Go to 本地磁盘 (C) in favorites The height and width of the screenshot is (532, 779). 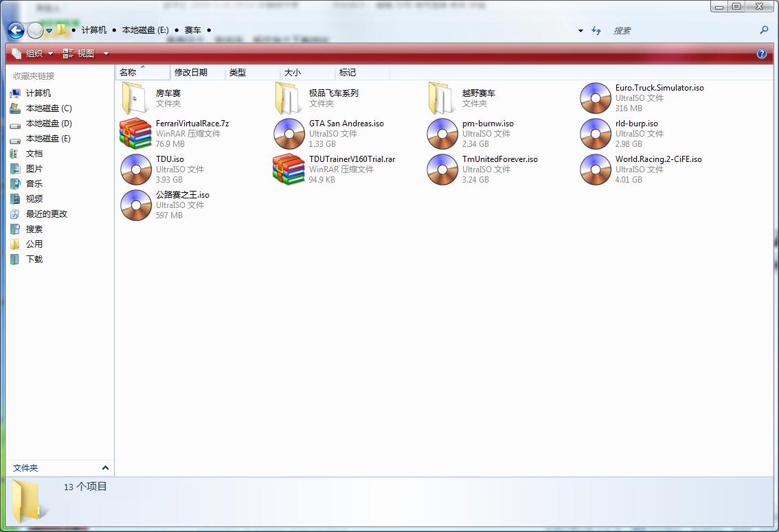[x=48, y=108]
